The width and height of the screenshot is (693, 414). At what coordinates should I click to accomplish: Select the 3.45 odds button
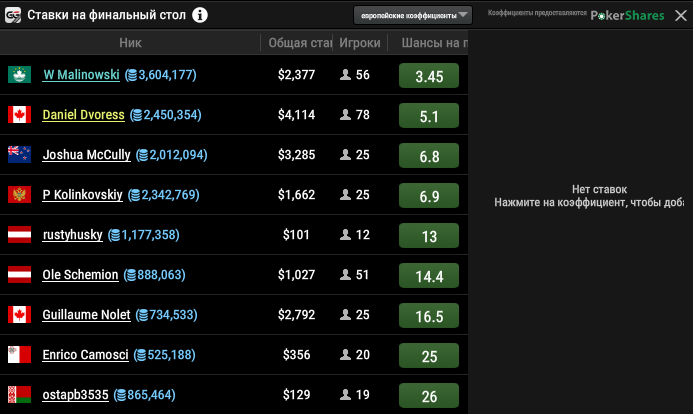point(429,76)
